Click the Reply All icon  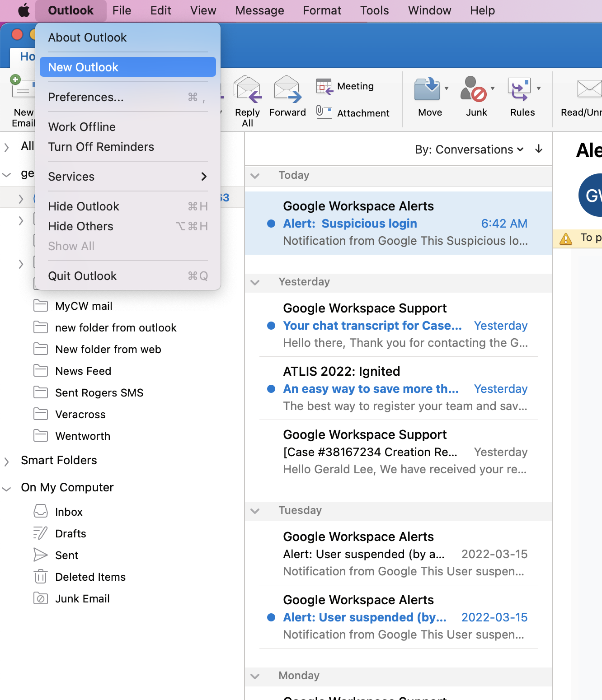[247, 89]
